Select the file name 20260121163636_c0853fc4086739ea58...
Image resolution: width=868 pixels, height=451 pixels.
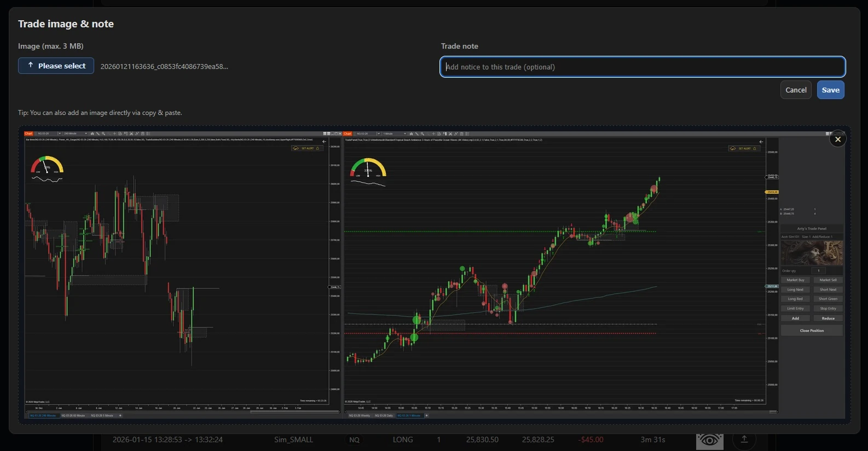tap(164, 66)
